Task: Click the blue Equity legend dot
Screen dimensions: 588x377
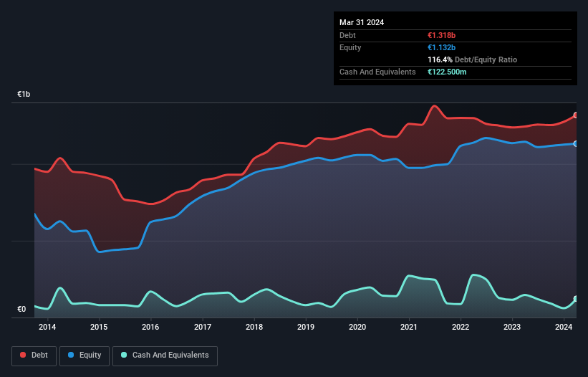Action: (71, 355)
